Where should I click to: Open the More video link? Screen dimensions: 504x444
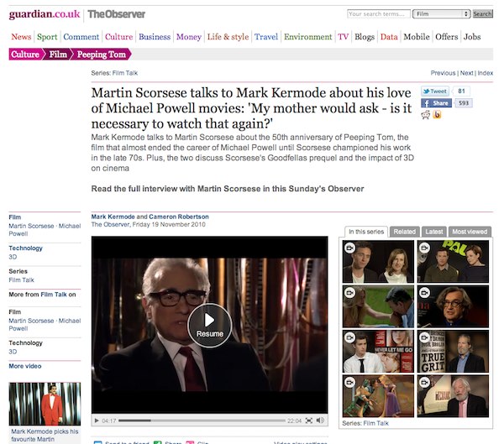click(24, 366)
